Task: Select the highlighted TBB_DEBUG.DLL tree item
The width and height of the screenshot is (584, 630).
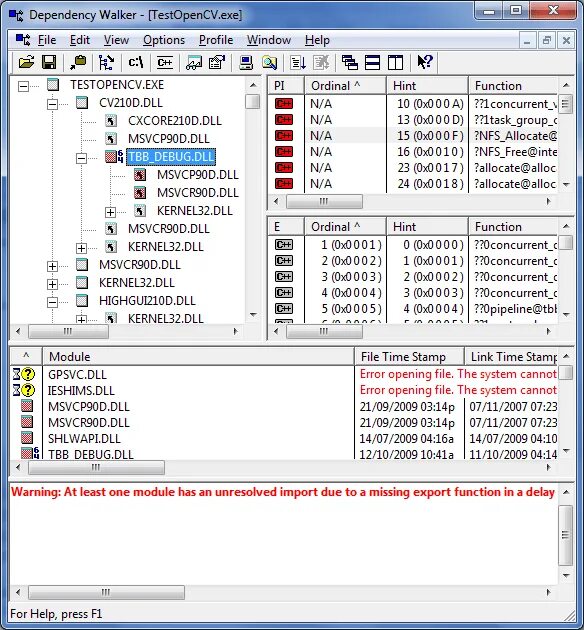Action: pos(171,157)
